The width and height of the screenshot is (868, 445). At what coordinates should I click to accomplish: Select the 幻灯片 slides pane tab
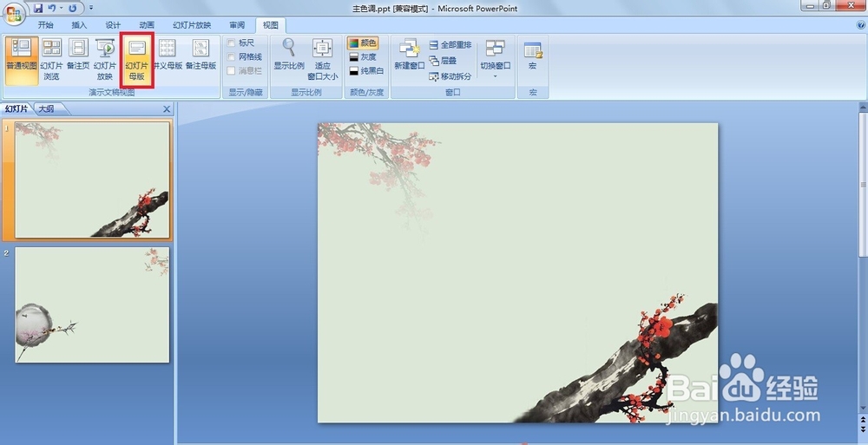(x=16, y=109)
